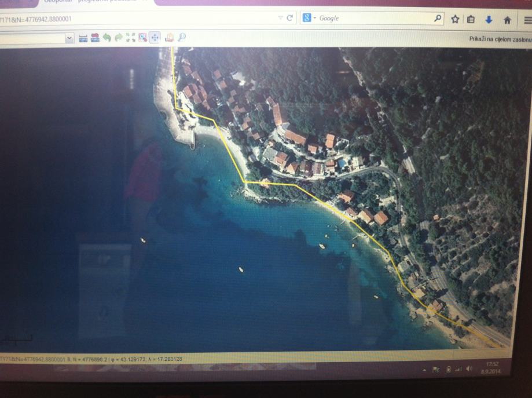Select the pan map tool
532x398 pixels.
click(x=155, y=37)
